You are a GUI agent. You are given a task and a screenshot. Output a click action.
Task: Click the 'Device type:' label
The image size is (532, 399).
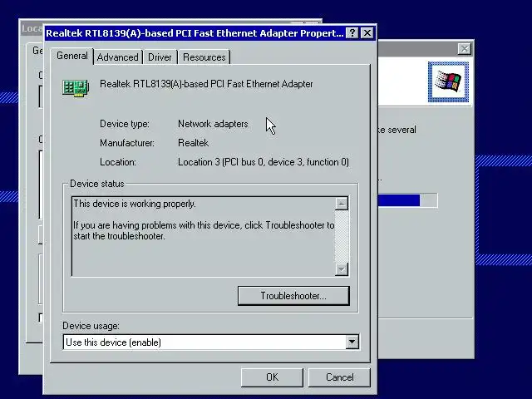pyautogui.click(x=125, y=124)
